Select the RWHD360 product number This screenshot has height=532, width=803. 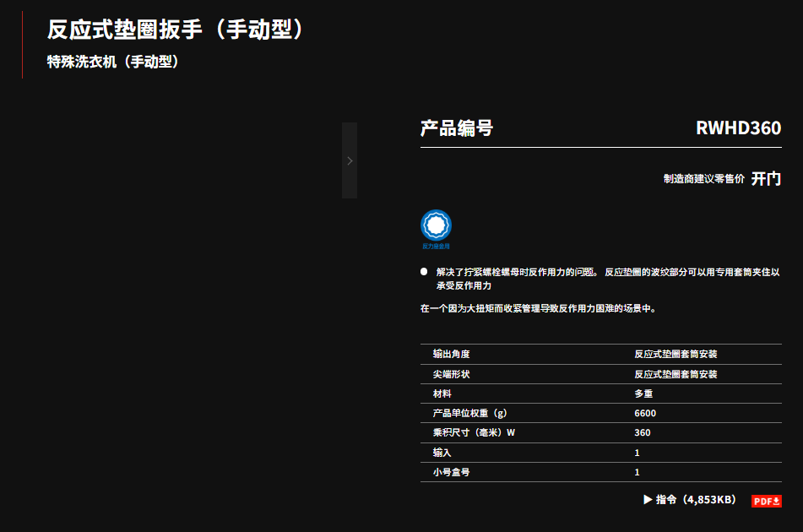738,128
